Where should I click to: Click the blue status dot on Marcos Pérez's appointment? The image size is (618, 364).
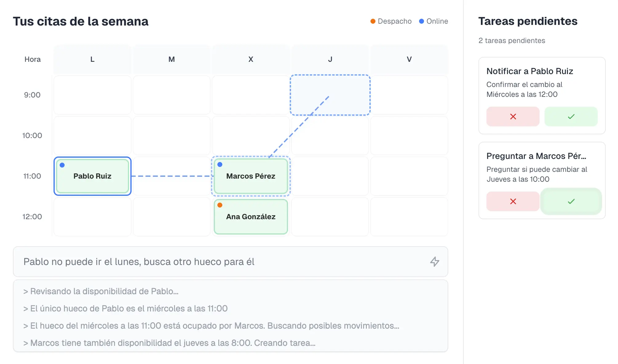(220, 165)
